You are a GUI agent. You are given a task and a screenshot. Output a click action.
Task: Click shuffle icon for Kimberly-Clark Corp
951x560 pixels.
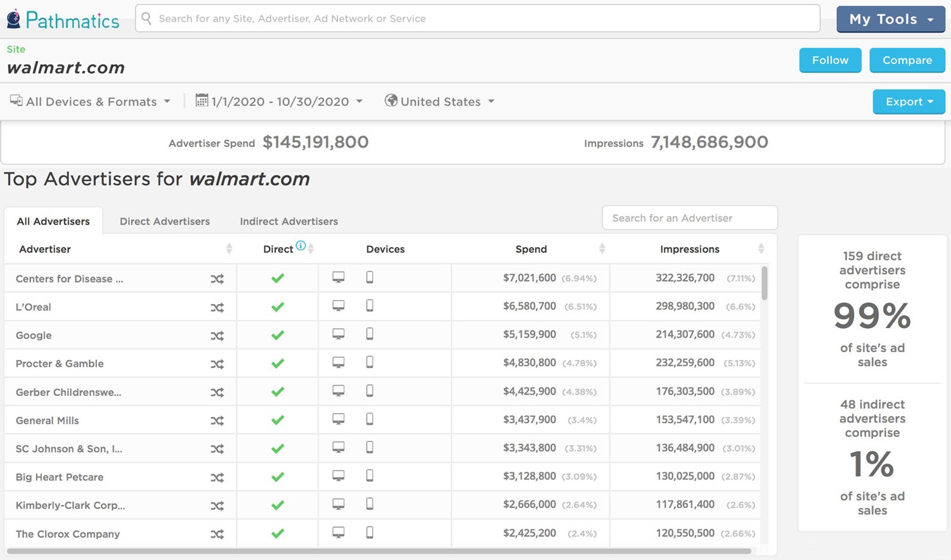pos(217,506)
